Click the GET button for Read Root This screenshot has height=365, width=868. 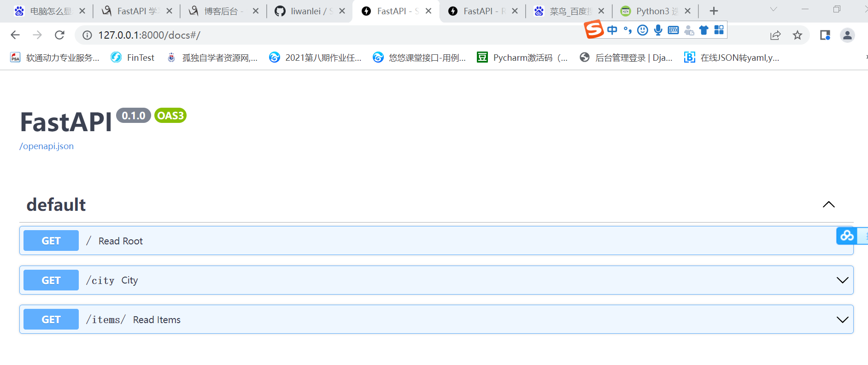pos(51,241)
